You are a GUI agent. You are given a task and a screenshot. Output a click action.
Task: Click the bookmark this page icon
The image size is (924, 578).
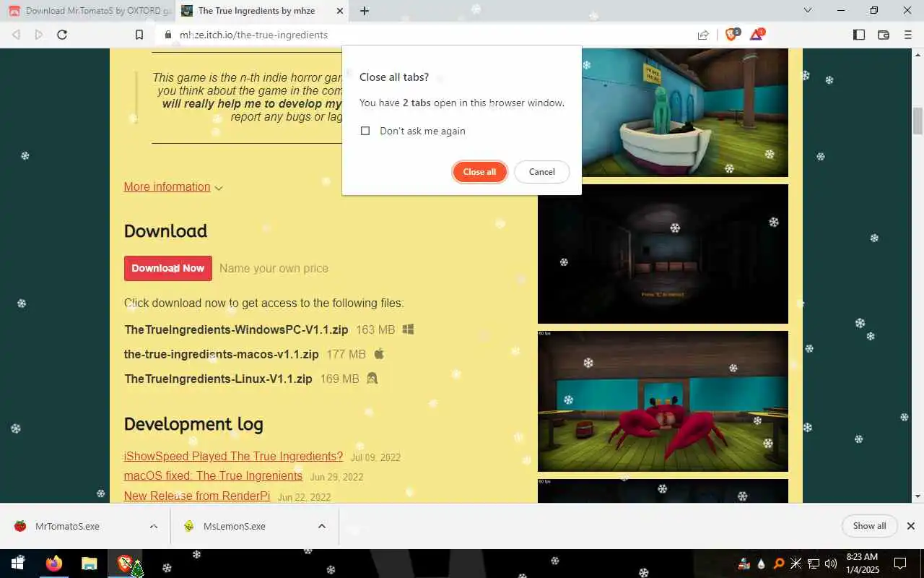[x=139, y=35]
